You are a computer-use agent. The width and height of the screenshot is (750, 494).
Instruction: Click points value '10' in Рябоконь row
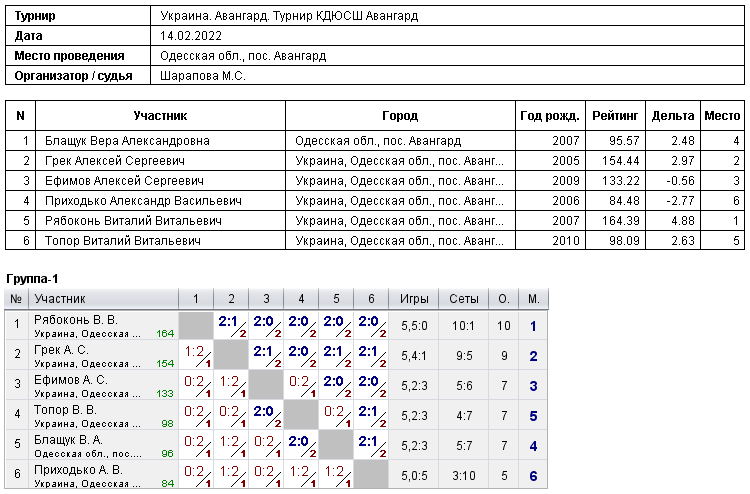tap(504, 326)
